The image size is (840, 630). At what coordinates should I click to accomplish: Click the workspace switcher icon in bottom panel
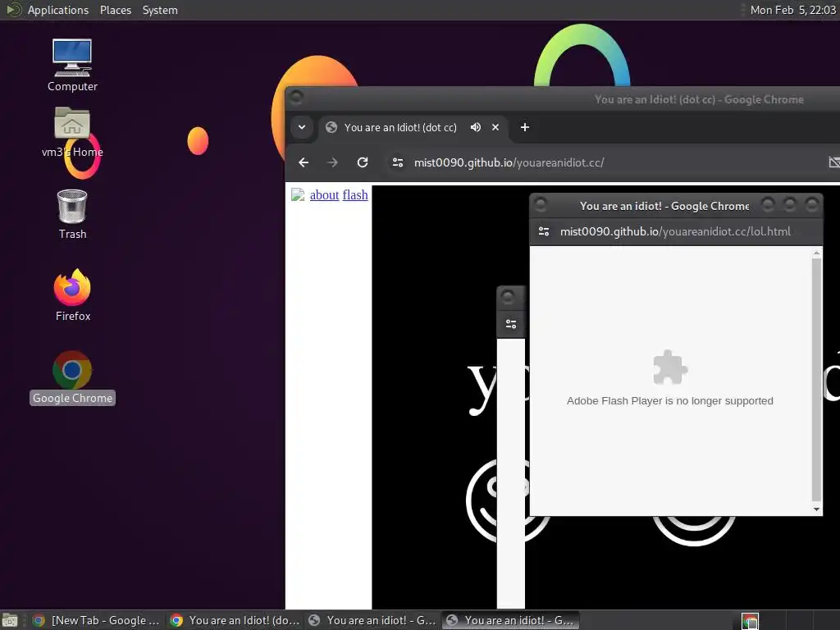tap(750, 621)
